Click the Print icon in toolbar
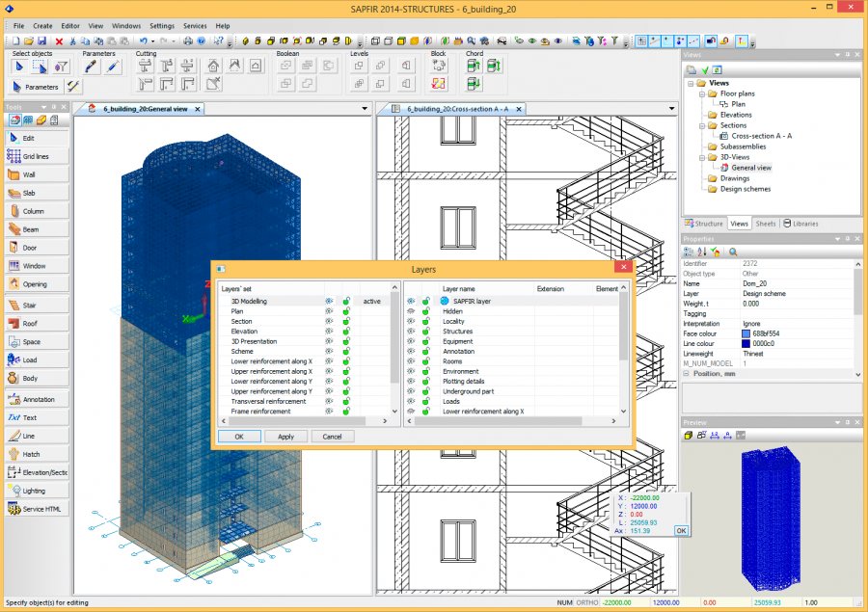Screen dimensions: 868x612 click(x=188, y=40)
